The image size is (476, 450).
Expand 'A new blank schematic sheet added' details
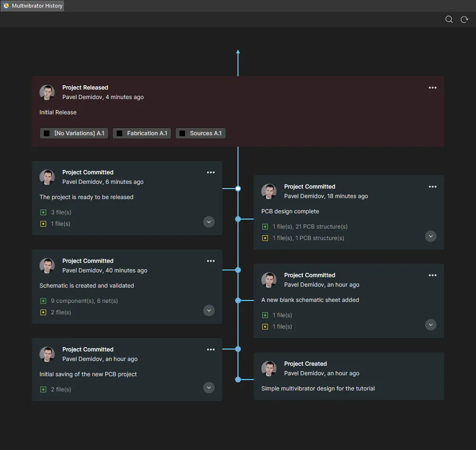coord(431,325)
